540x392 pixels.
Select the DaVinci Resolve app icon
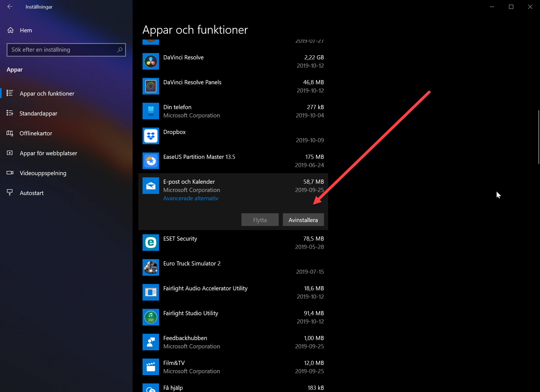(x=151, y=61)
